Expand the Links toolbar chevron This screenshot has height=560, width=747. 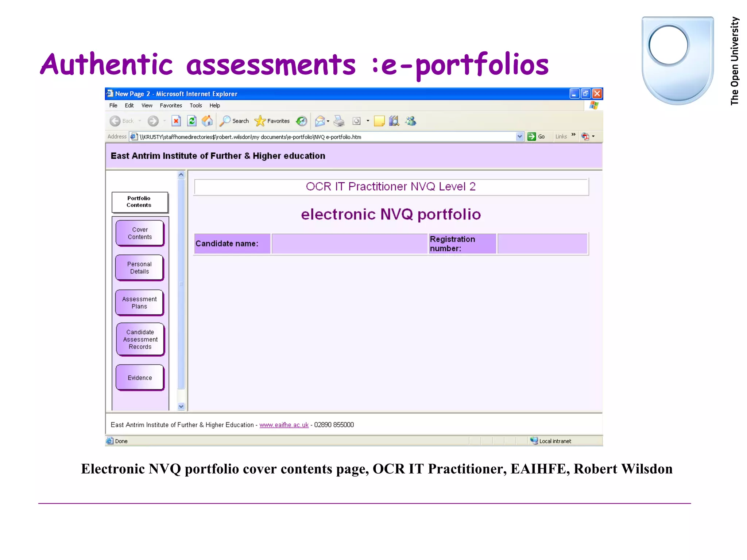[573, 135]
